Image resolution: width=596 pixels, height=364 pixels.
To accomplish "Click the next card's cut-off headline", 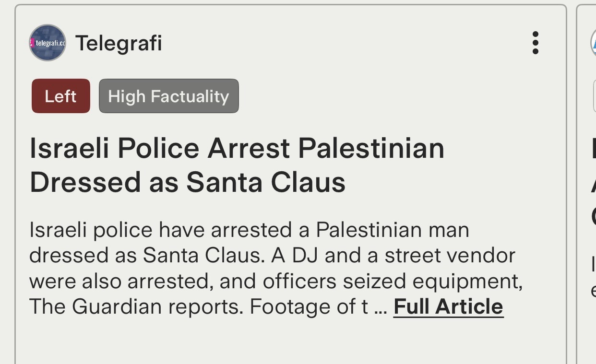I will (593, 182).
